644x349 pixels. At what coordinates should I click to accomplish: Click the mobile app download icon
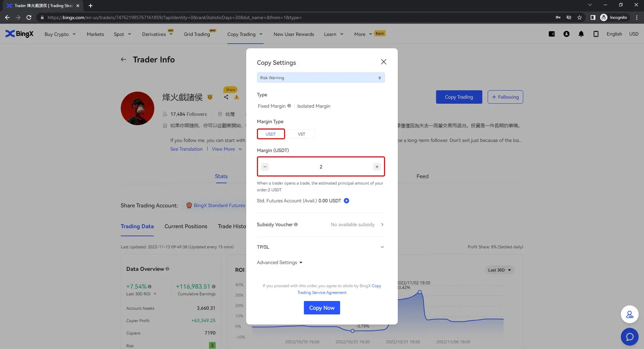(x=596, y=34)
